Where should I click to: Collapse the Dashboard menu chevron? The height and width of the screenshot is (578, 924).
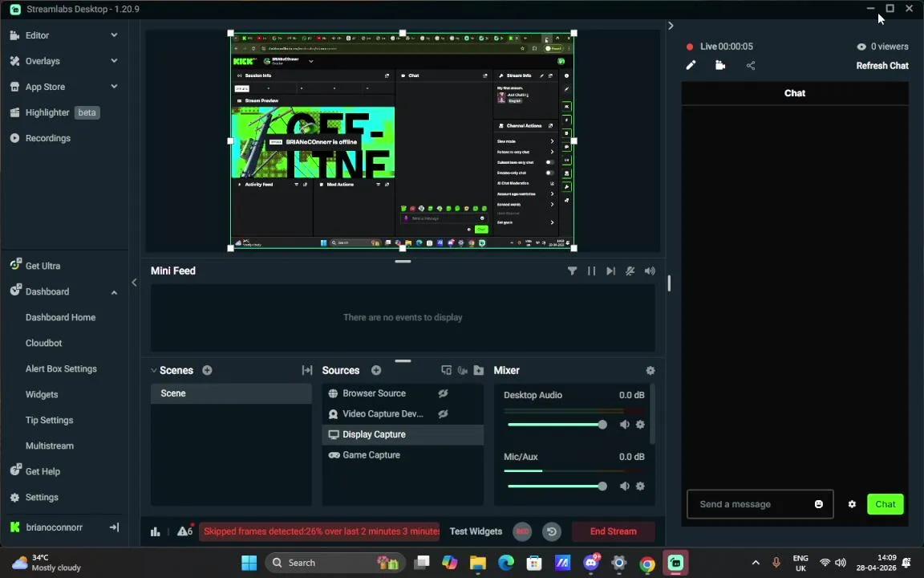tap(114, 292)
